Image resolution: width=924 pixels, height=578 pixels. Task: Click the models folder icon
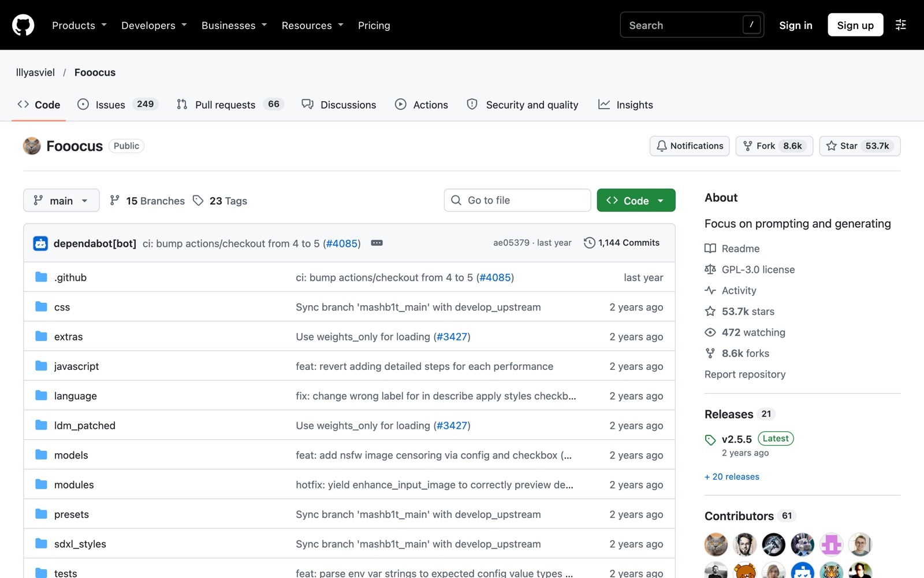41,455
